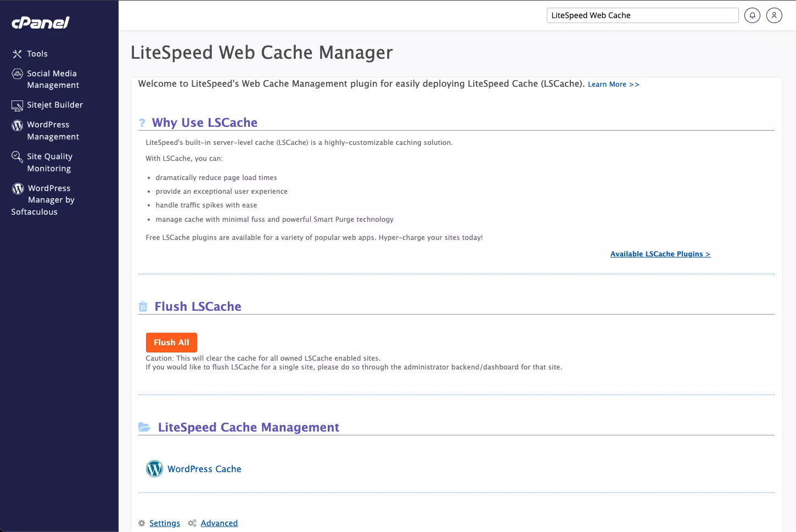Click the trash icon next to Flush LSCache
This screenshot has height=532, width=796.
[x=143, y=306]
